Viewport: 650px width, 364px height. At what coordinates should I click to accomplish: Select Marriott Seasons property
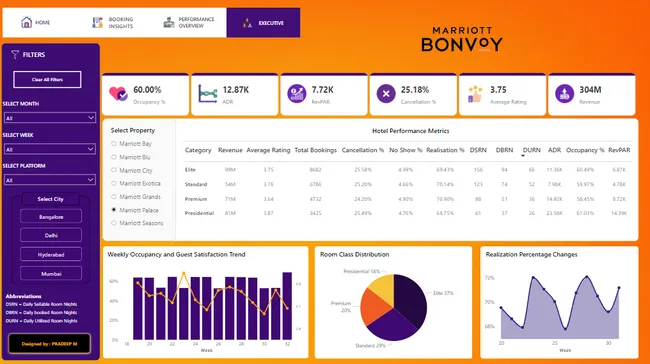pyautogui.click(x=137, y=223)
